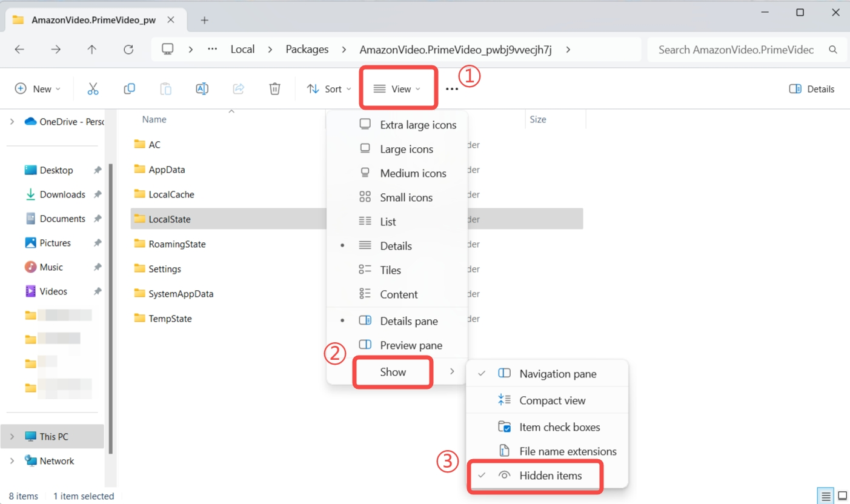
Task: Open a new tab with plus button
Action: click(x=204, y=20)
